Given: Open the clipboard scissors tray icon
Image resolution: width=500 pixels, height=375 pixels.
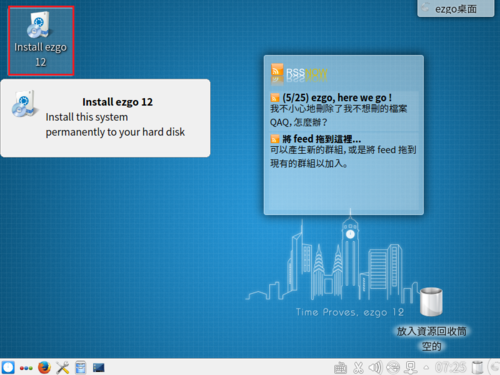Looking at the screenshot, I should (x=358, y=368).
